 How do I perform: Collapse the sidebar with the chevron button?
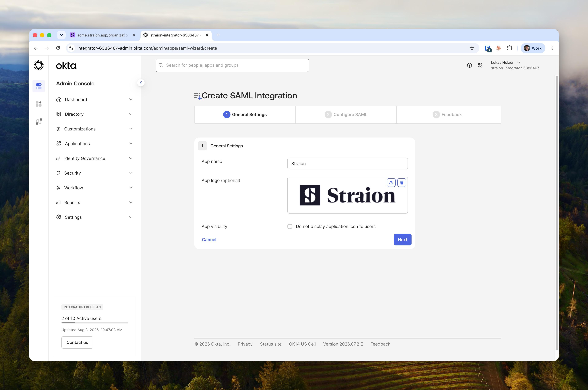tap(141, 83)
